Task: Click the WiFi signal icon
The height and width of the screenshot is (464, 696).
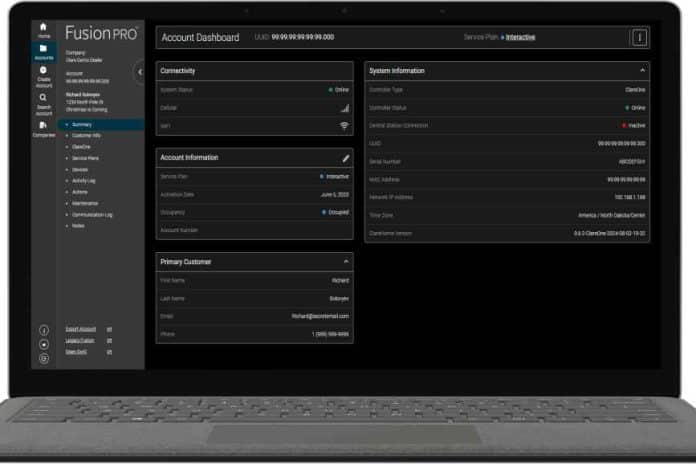Action: coord(344,126)
